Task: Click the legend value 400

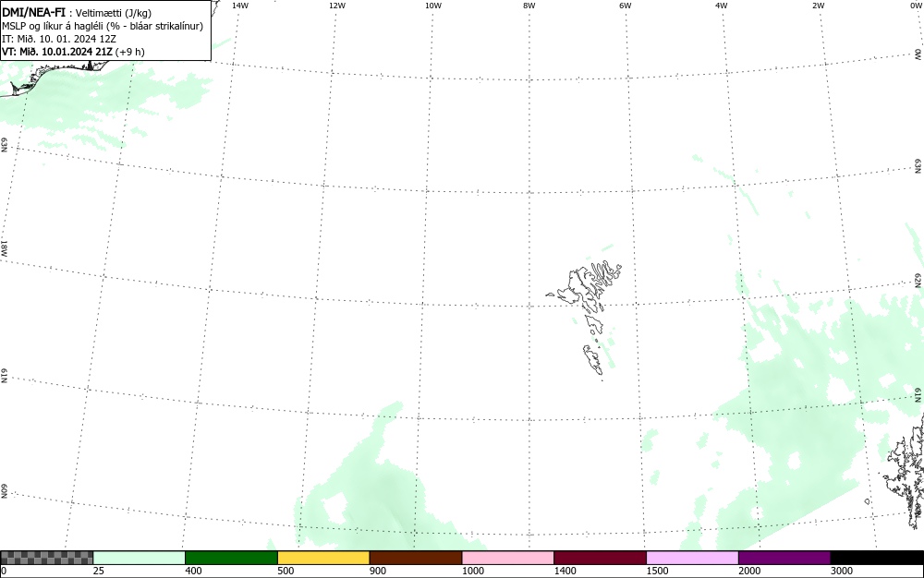Action: 193,571
